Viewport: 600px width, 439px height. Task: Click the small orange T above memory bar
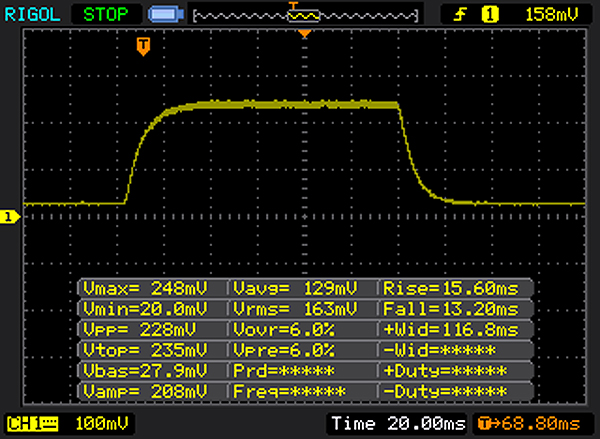click(x=293, y=6)
